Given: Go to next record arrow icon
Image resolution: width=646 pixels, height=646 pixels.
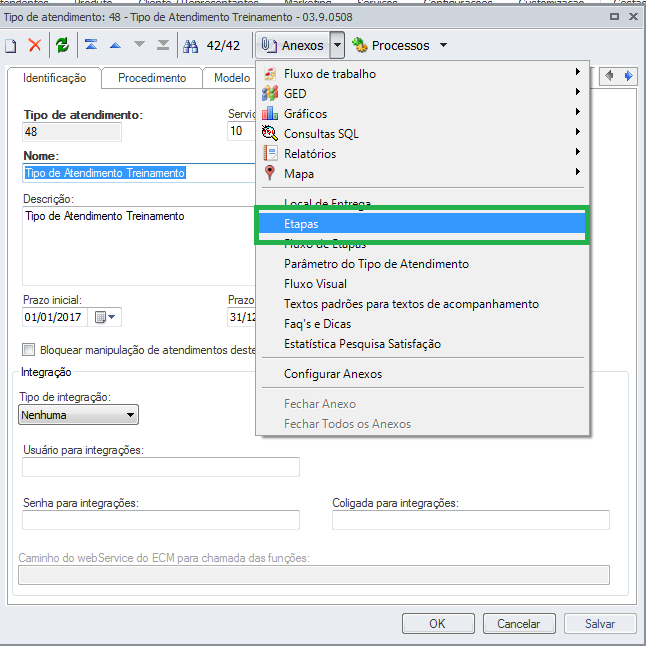Looking at the screenshot, I should 139,44.
